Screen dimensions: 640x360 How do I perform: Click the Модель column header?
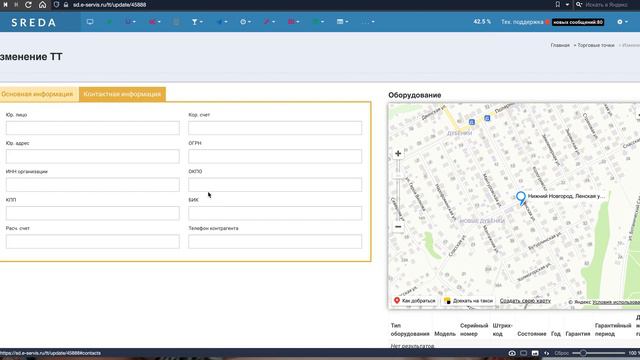tap(445, 333)
